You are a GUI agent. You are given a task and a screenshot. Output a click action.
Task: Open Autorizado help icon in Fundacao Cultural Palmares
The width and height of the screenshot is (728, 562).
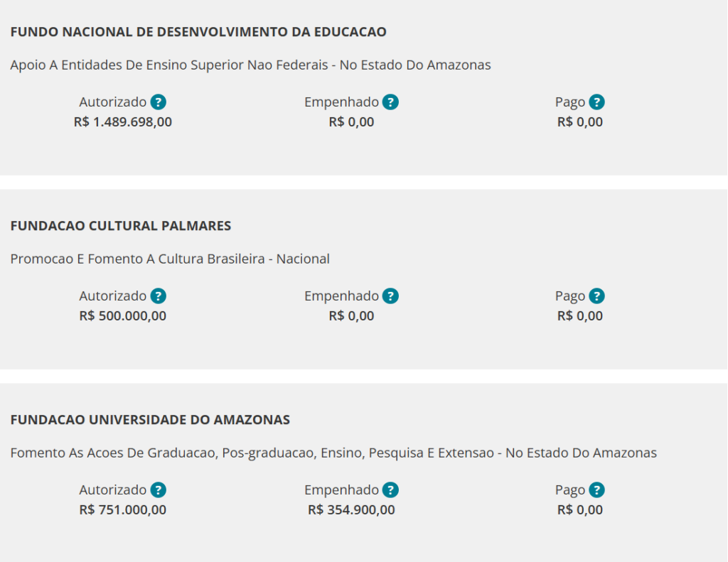tap(159, 296)
